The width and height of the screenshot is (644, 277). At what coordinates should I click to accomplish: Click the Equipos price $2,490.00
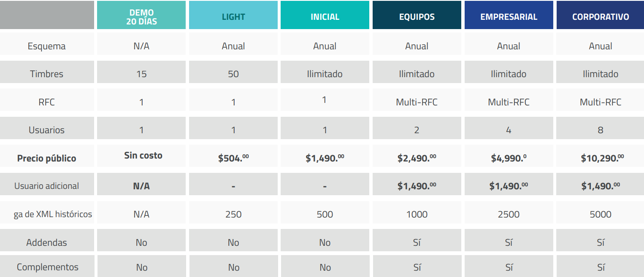pyautogui.click(x=417, y=158)
